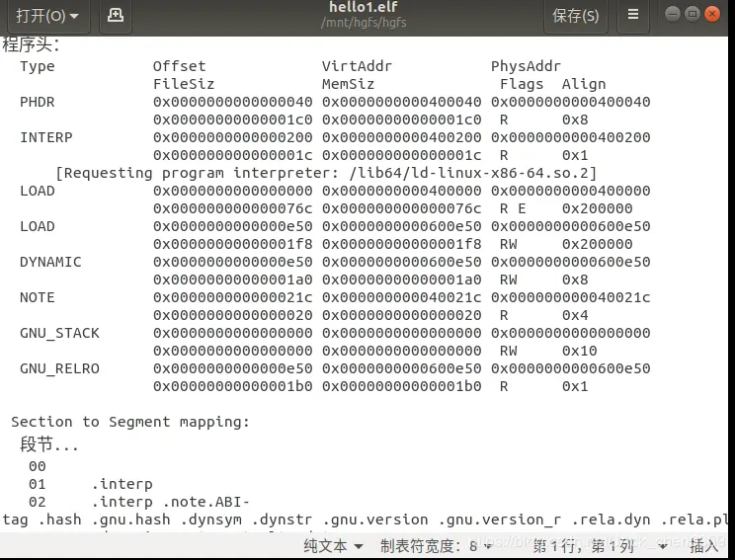This screenshot has width=735, height=560.
Task: Create a new document with toolbar icon
Action: 116,16
